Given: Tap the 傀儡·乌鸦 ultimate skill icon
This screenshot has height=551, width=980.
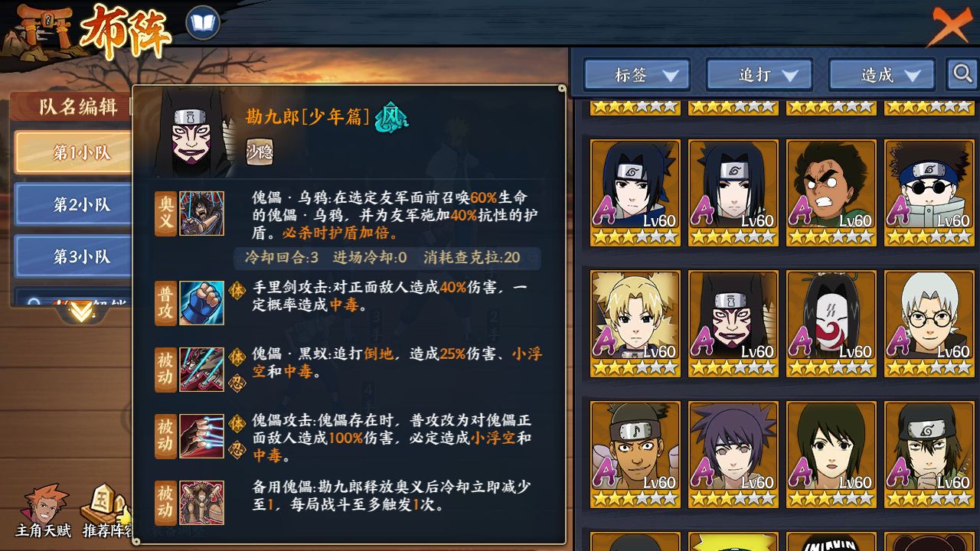Looking at the screenshot, I should (x=201, y=214).
